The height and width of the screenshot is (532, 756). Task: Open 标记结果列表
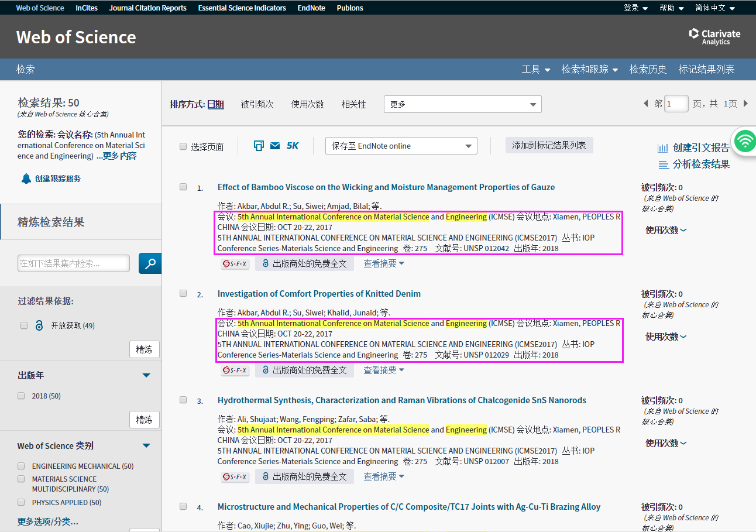[x=706, y=69]
